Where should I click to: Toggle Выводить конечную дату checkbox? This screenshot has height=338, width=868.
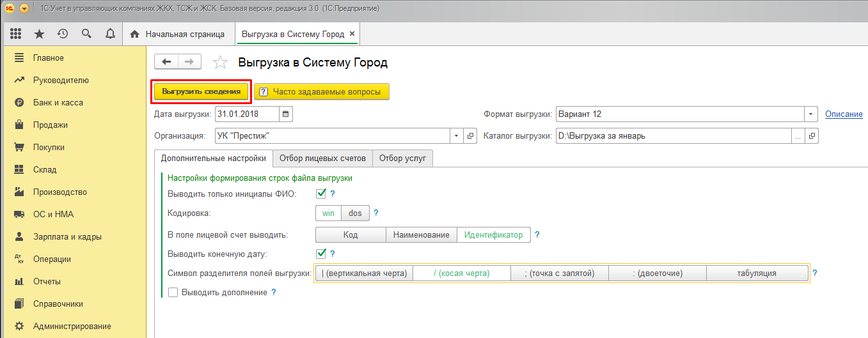tap(322, 254)
